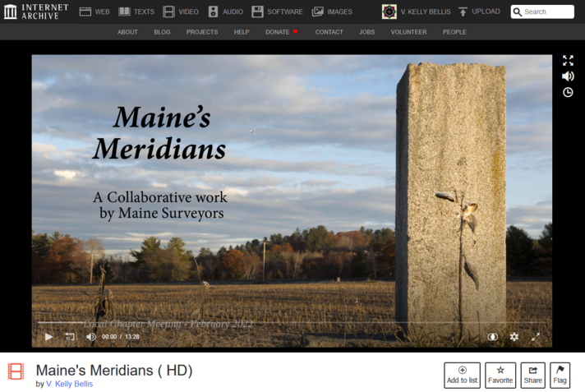Click the video progress bar
The image size is (585, 392).
coord(292,323)
